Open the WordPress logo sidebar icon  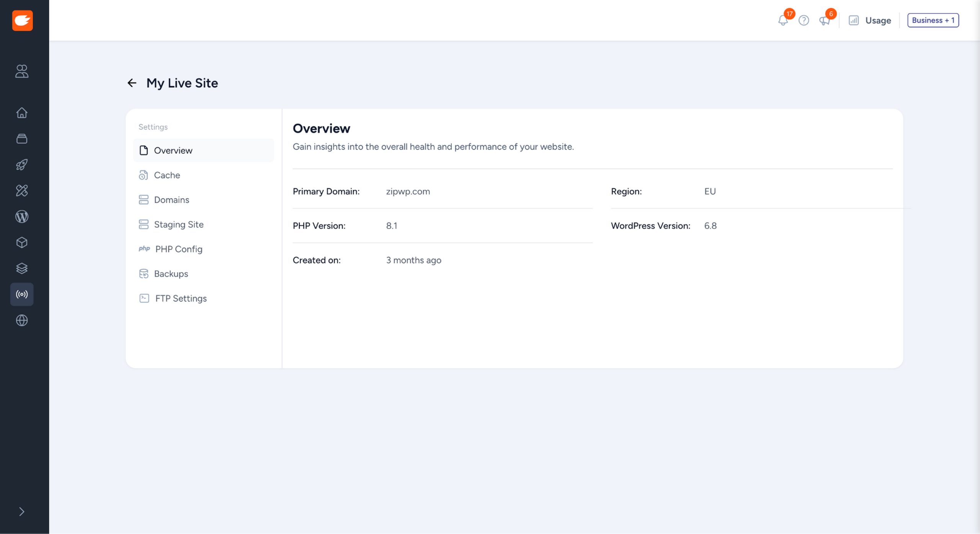(x=22, y=217)
